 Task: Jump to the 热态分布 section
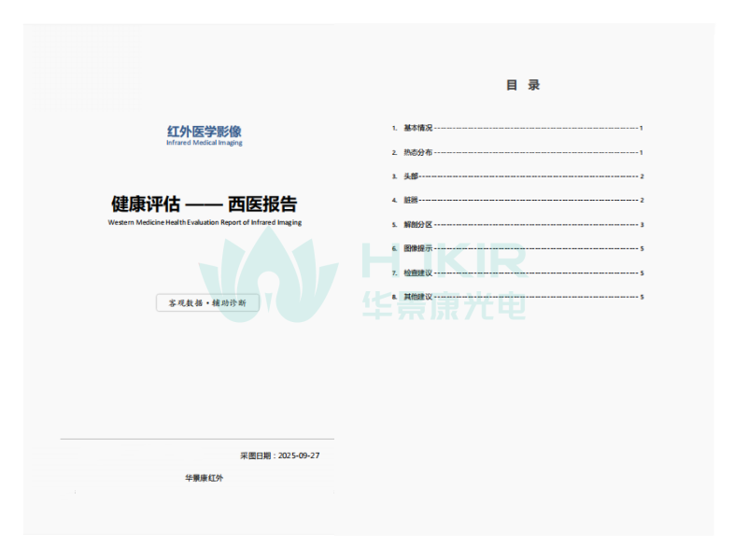click(x=417, y=152)
